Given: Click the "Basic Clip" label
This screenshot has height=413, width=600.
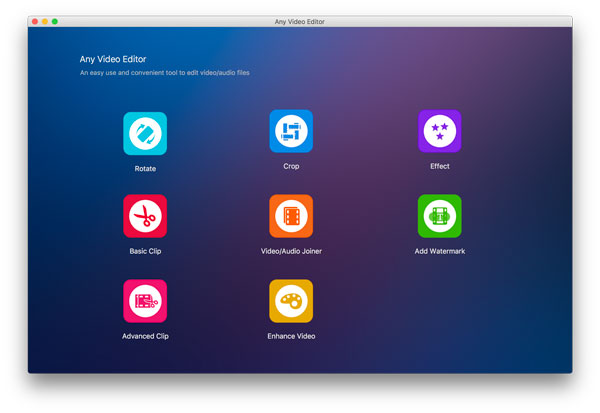Looking at the screenshot, I should click(x=145, y=251).
